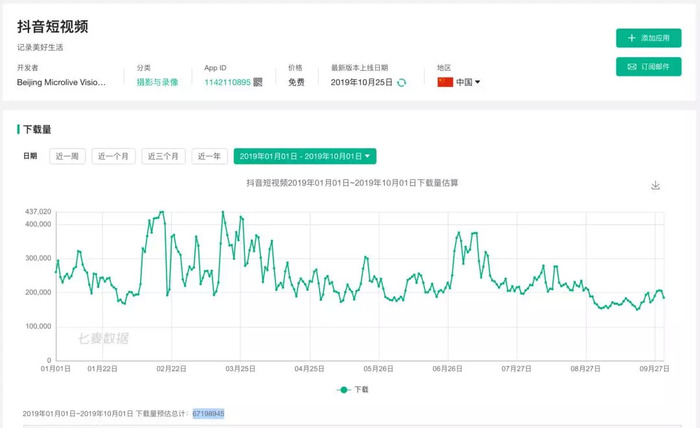Click the 记录美好生活 subtitle
This screenshot has width=700, height=428.
coord(40,47)
